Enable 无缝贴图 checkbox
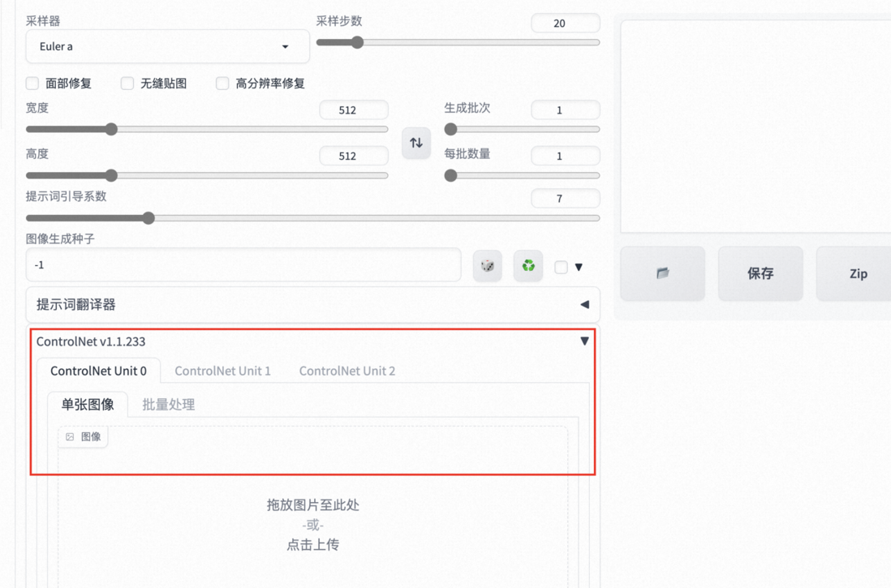This screenshot has width=891, height=588. [x=127, y=84]
